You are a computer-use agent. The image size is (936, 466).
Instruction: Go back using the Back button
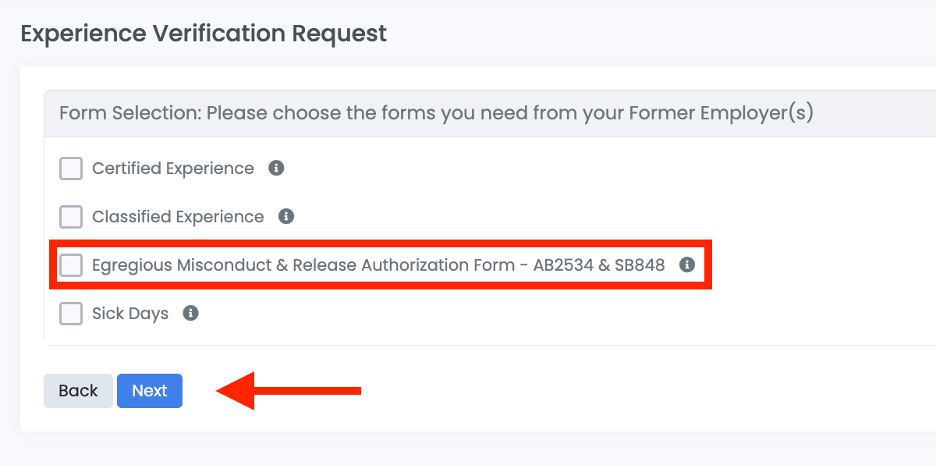[x=78, y=391]
